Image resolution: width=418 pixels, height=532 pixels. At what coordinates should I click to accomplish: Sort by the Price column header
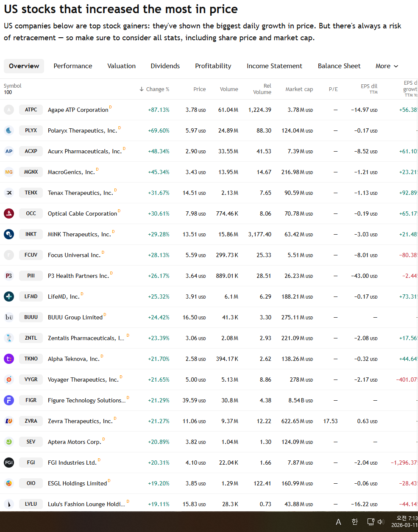pyautogui.click(x=200, y=89)
